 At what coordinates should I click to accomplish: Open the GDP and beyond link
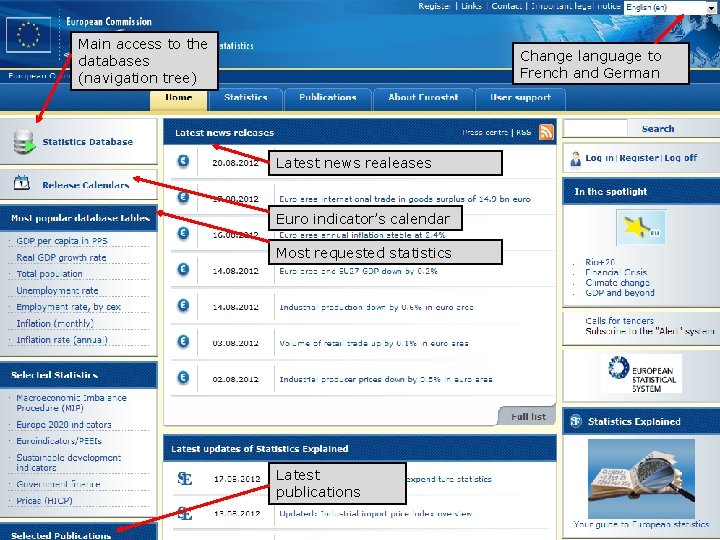coord(620,292)
